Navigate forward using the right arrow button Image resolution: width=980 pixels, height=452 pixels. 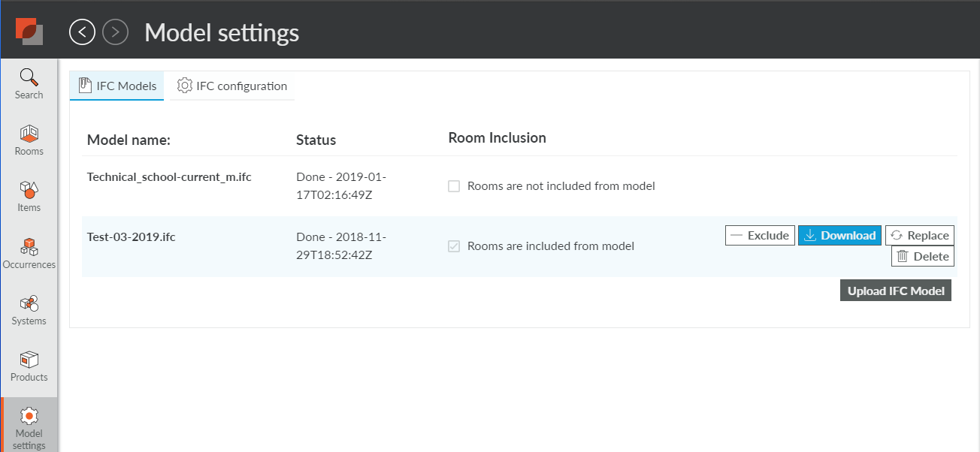coord(115,32)
